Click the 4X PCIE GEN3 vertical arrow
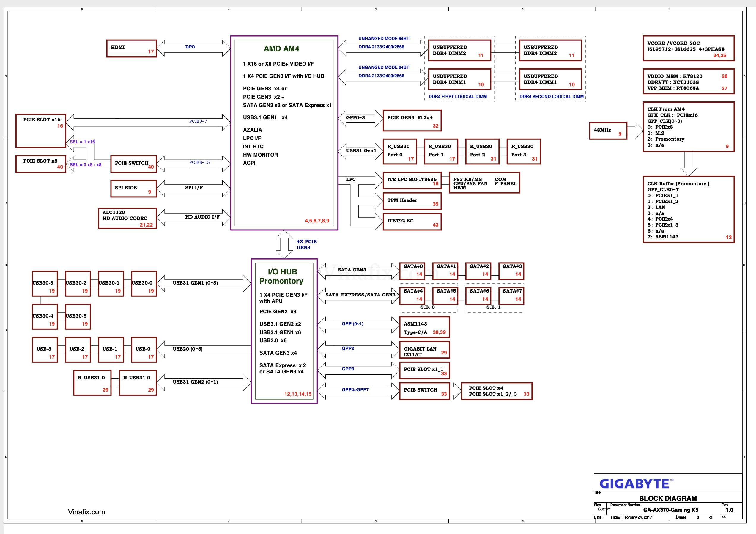 point(284,244)
